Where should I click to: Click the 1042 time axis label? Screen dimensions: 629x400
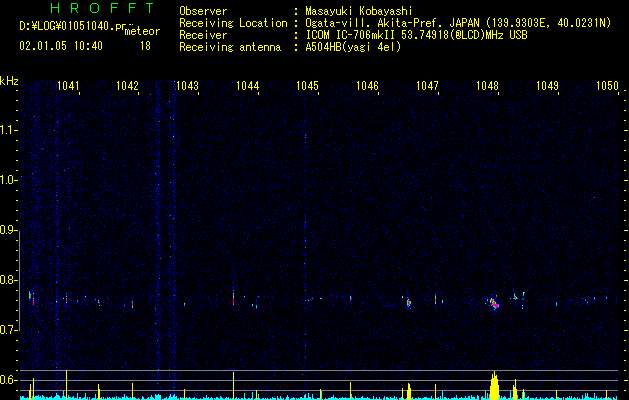pyautogui.click(x=127, y=86)
